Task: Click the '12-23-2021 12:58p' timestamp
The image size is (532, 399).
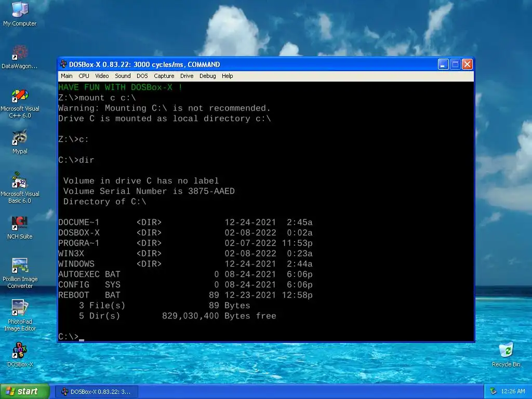Action: pos(269,295)
